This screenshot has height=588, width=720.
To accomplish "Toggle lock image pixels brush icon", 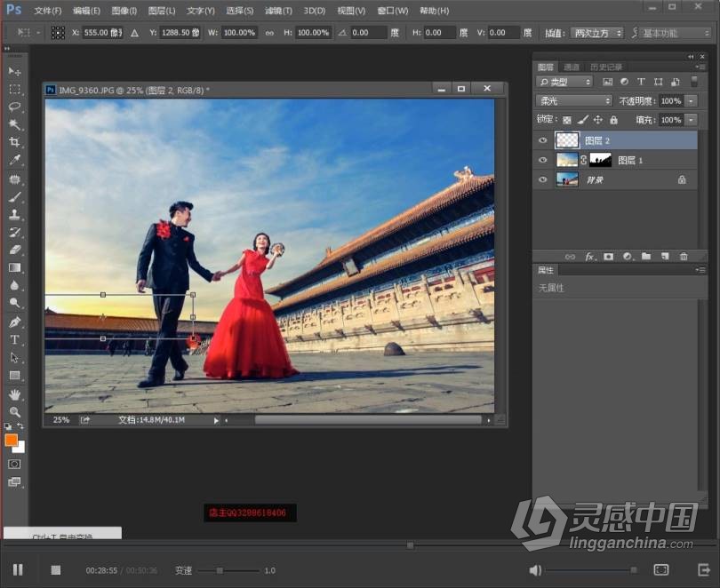I will (583, 120).
